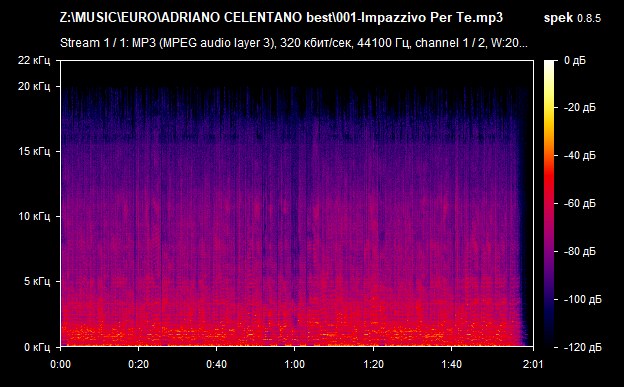Click the 5 кГц frequency axis label

(x=37, y=281)
